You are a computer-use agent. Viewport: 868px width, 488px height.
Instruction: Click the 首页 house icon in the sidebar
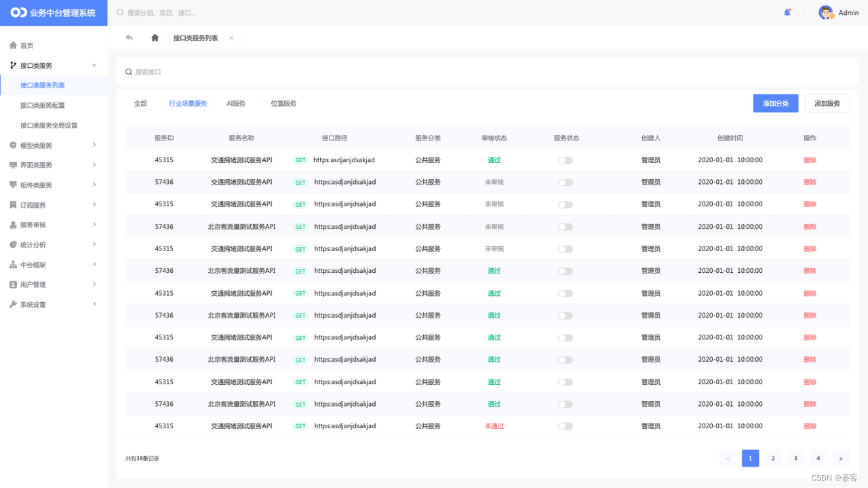coord(13,45)
